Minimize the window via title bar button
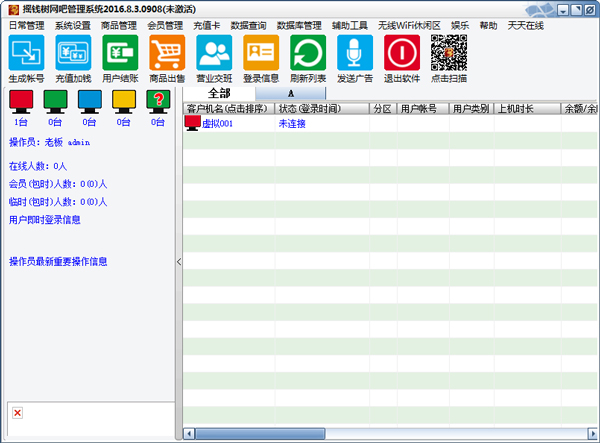600x443 pixels. tap(563, 10)
